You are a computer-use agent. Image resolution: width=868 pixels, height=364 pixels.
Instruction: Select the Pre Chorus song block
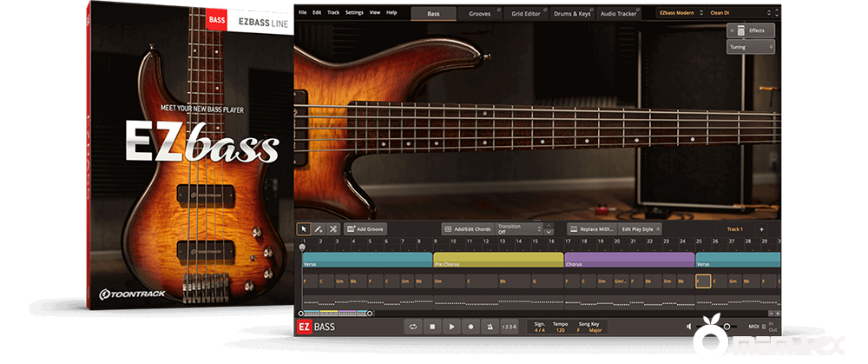497,260
